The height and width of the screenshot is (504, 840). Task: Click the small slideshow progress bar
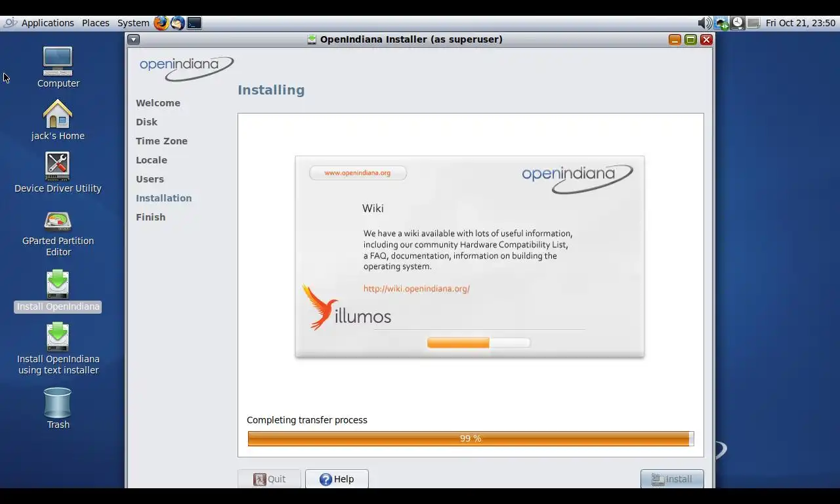point(478,343)
